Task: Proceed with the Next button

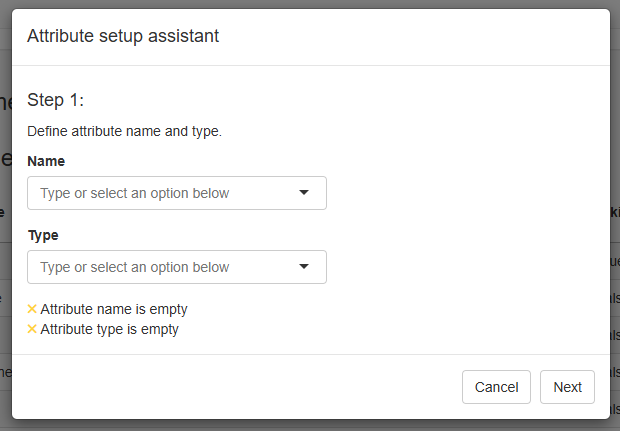Action: 567,387
